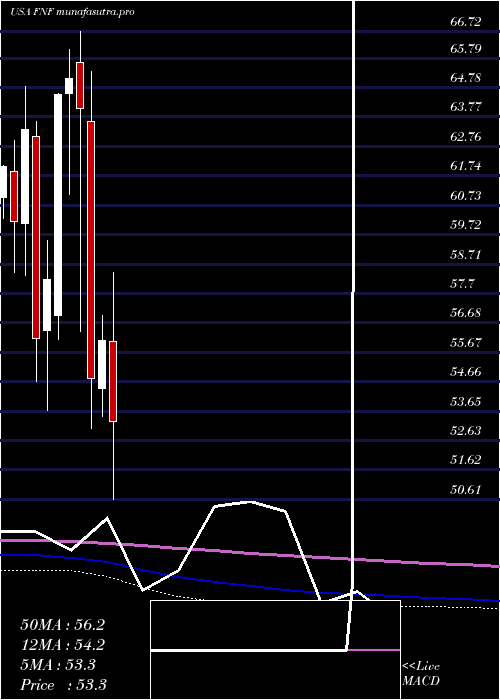Click the 62.76 price axis label

[466, 137]
